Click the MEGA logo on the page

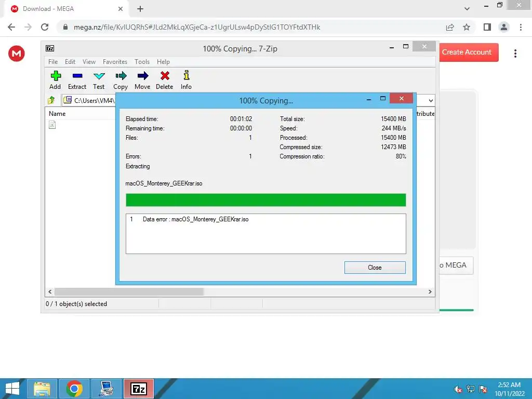click(x=16, y=54)
